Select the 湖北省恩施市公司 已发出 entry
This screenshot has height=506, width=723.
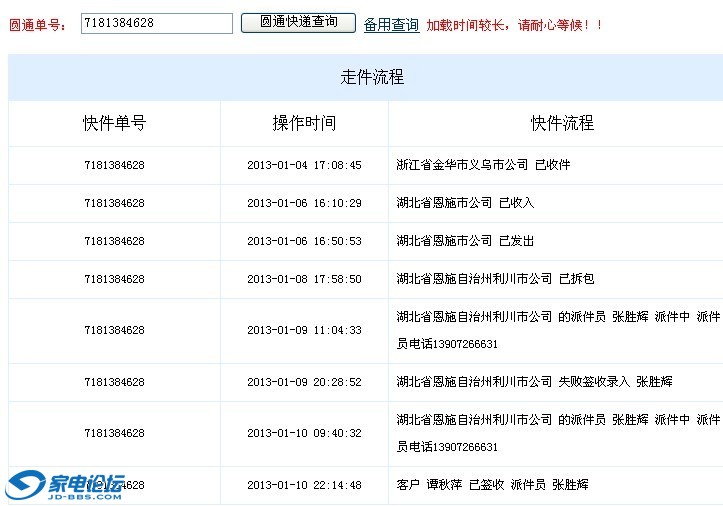[465, 241]
